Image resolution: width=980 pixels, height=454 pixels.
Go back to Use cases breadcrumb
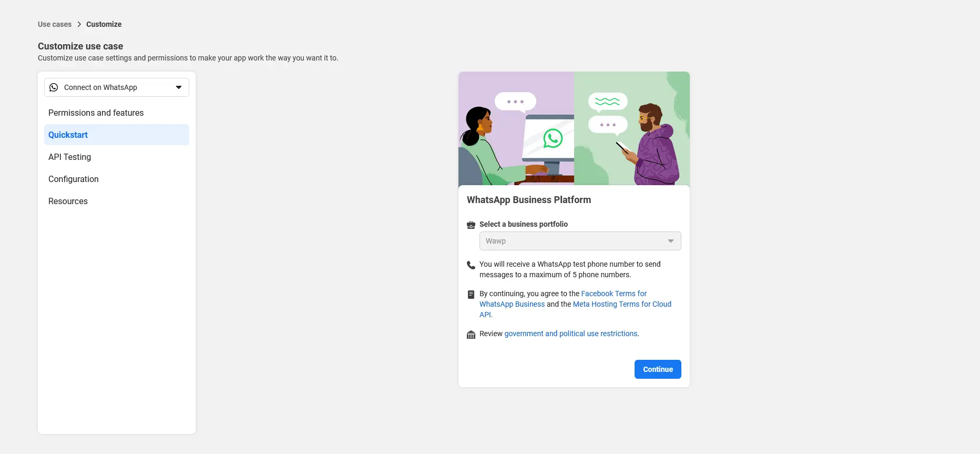[x=55, y=24]
